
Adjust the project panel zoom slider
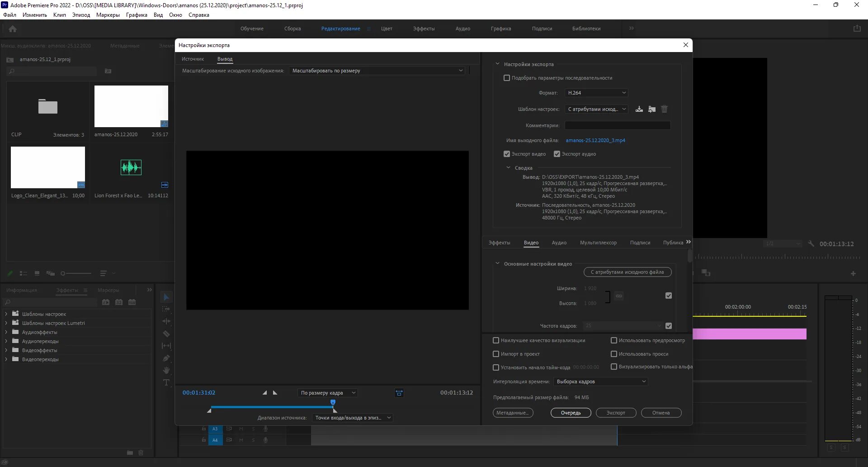tap(76, 273)
